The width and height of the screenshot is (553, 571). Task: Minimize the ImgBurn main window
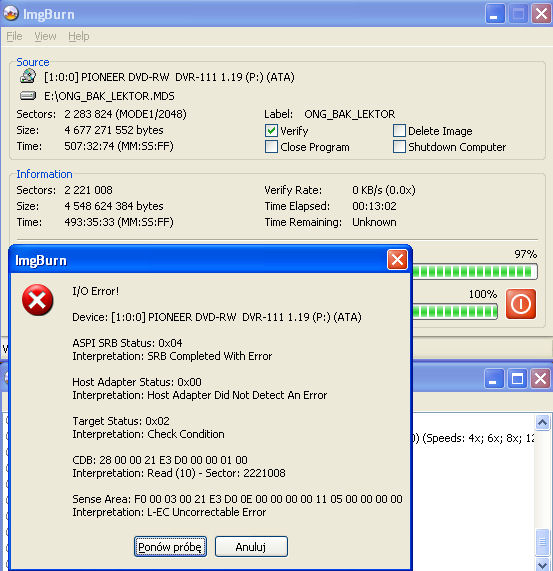coord(495,14)
